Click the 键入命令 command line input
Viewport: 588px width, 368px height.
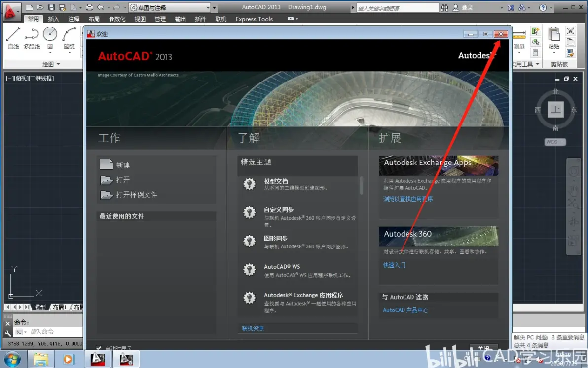(56, 332)
